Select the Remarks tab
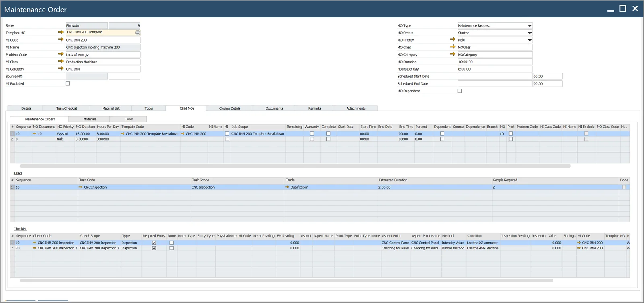Screen dimensions: 644x303 click(x=315, y=108)
